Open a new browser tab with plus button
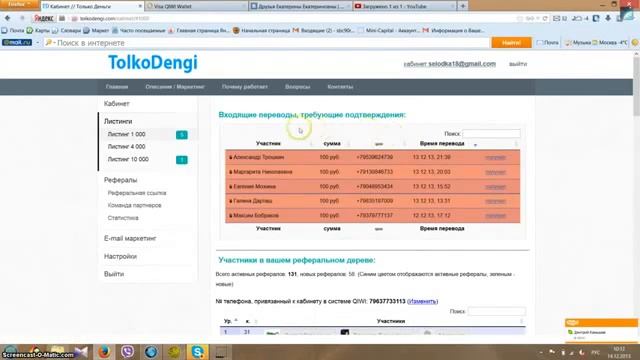 [463, 6]
